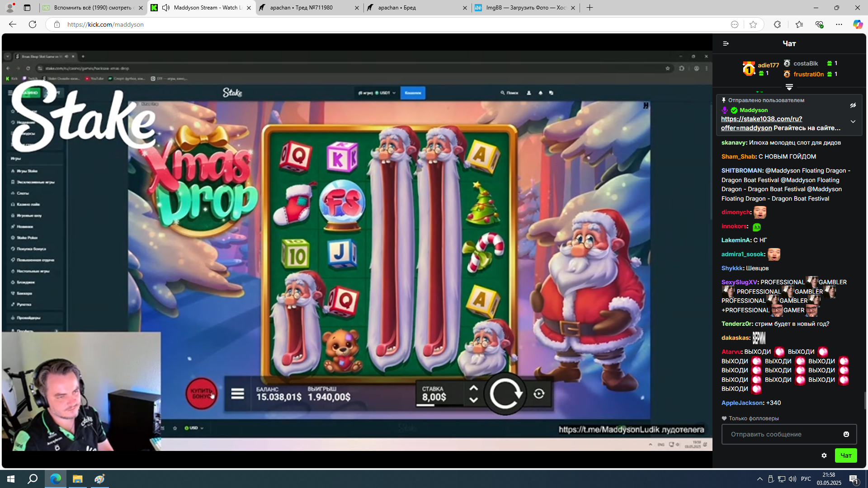Focus the Отправить сообщение chat input

pos(789,434)
